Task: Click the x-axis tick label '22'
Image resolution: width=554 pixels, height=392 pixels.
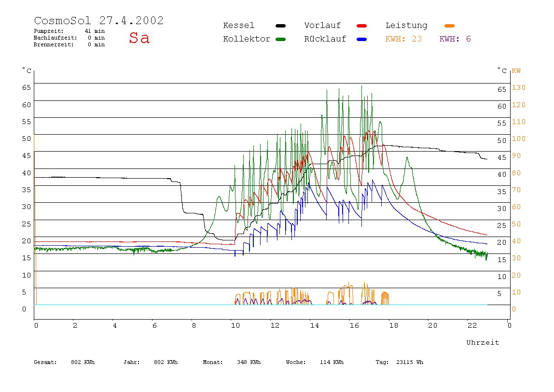Action: coord(472,325)
